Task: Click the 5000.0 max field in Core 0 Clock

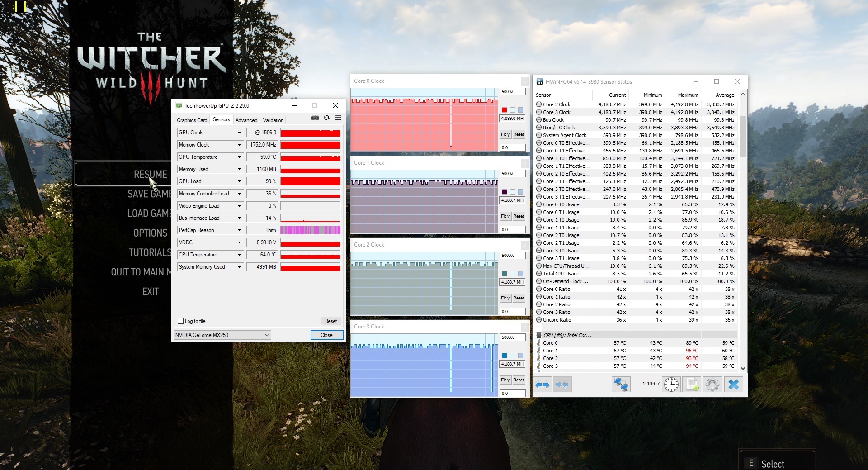Action: click(513, 92)
